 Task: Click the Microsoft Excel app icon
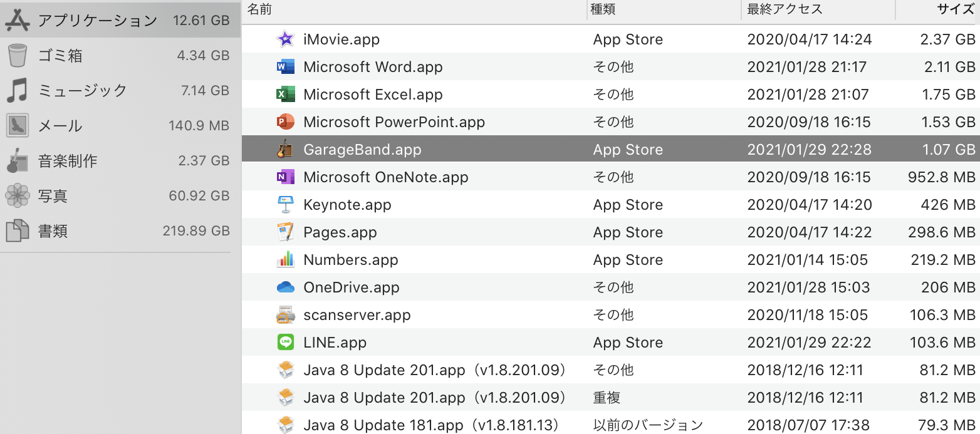point(285,95)
